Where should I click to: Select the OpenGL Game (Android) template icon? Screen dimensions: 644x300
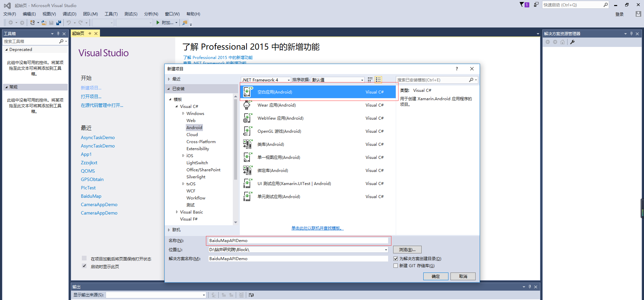[x=247, y=131]
